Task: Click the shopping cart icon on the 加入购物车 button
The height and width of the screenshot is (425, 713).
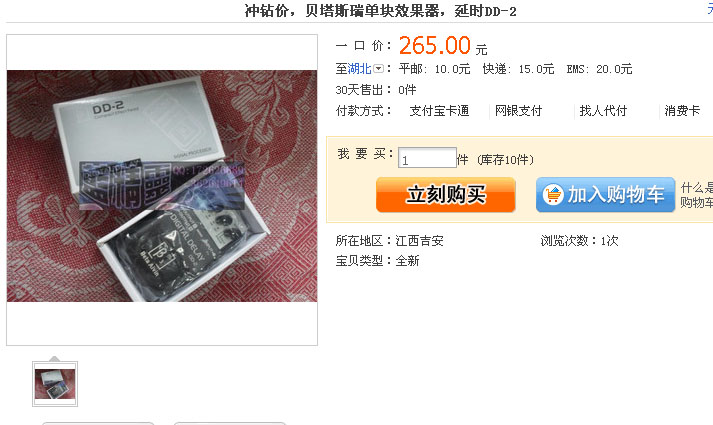Action: click(x=553, y=195)
